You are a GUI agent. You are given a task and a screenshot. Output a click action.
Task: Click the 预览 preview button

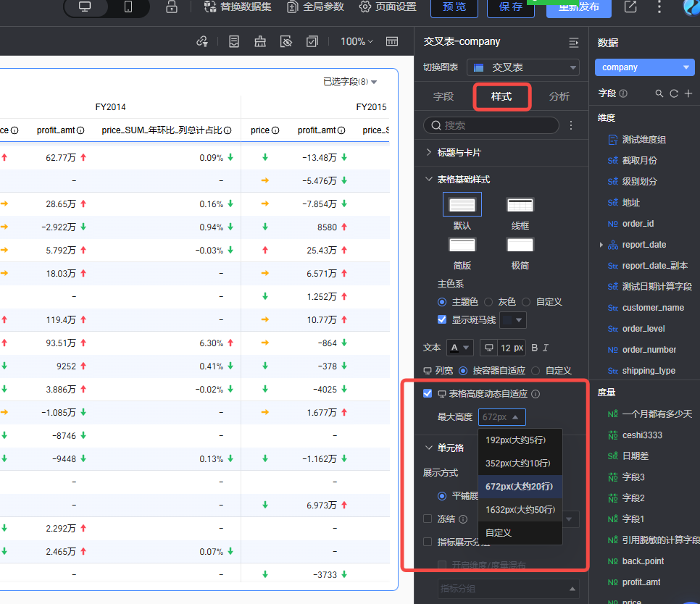454,7
